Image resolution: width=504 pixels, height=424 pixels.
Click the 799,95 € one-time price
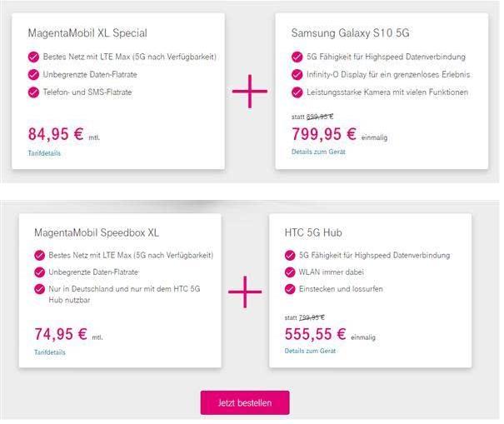(324, 133)
